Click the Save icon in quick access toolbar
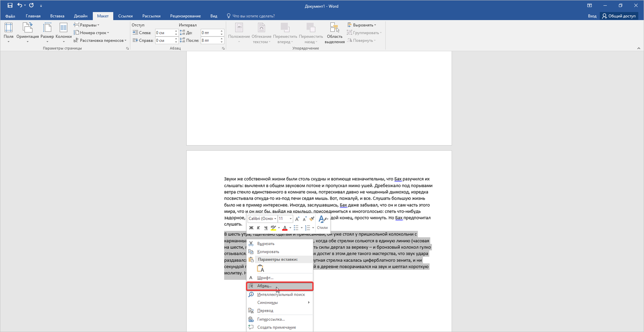The height and width of the screenshot is (332, 644). click(10, 5)
